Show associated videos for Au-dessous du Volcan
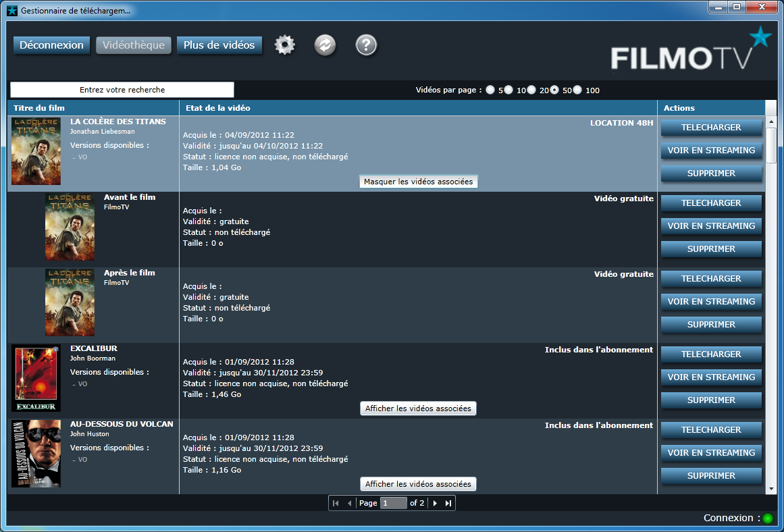 click(x=419, y=484)
